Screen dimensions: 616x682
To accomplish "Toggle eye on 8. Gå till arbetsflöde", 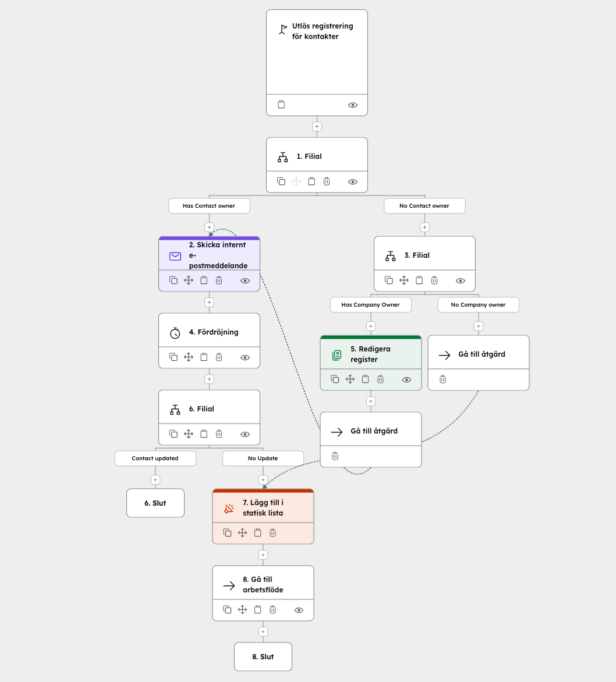I will pyautogui.click(x=299, y=610).
